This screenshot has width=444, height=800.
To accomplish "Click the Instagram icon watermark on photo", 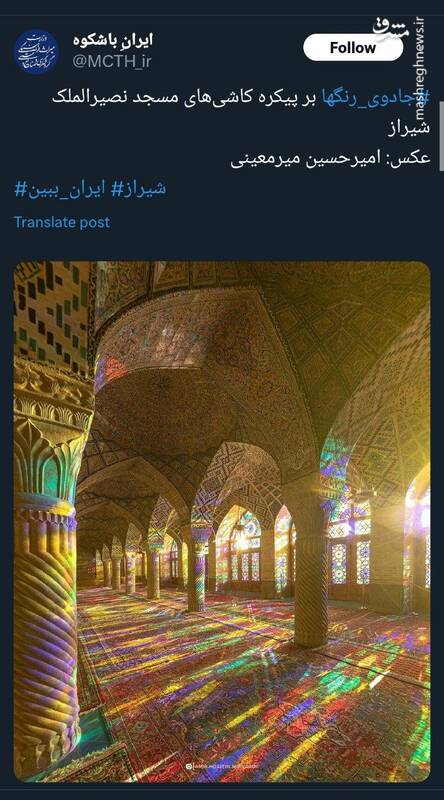I will tap(189, 766).
